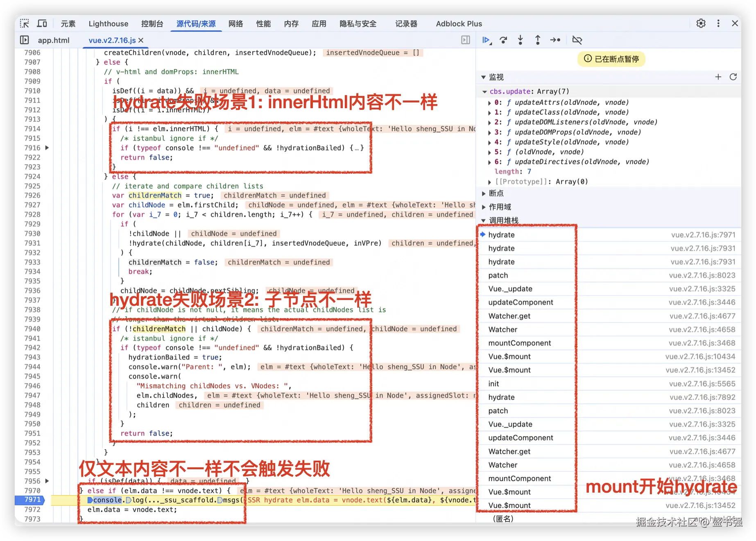Screen dimensions: 756x541
Task: Expand watch item 3 updateDOMProps
Action: click(489, 132)
